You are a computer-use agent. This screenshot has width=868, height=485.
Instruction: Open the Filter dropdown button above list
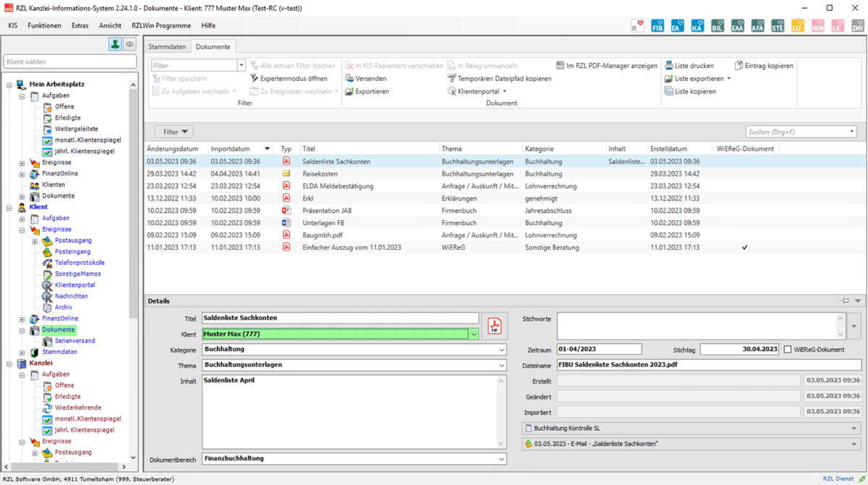click(174, 132)
